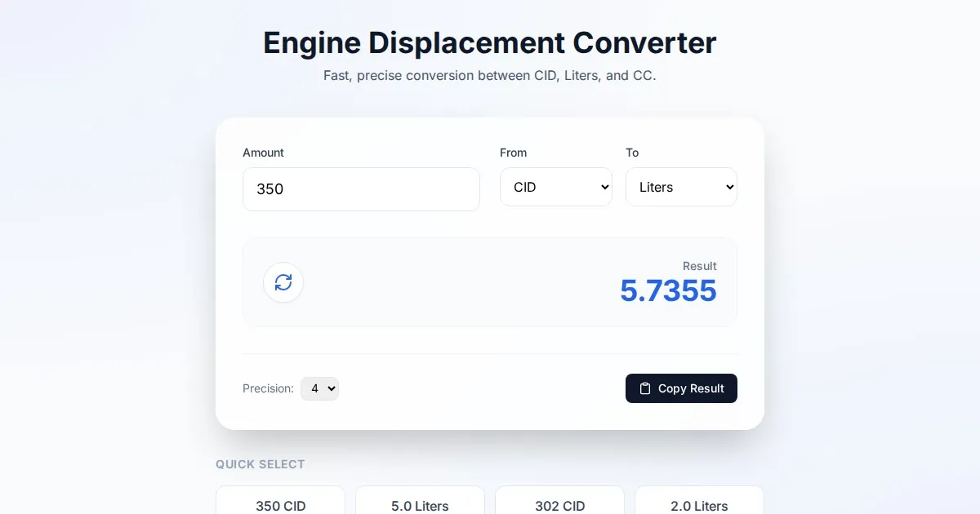The height and width of the screenshot is (514, 980).
Task: Choose the 5.0 Liters quick preset
Action: point(420,504)
